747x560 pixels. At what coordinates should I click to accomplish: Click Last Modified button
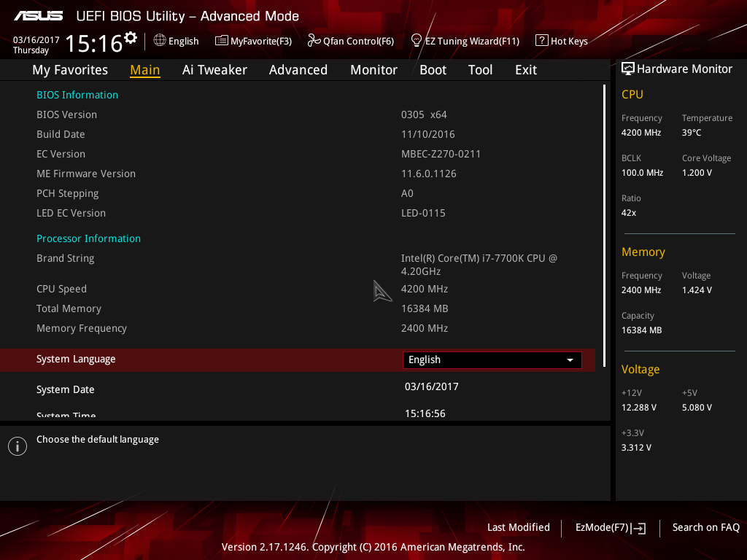tap(519, 528)
